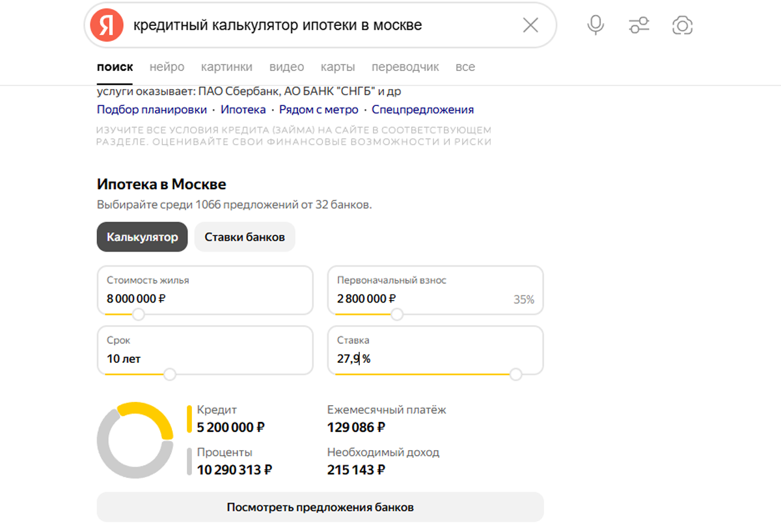Click the Yandex logo icon

point(107,25)
